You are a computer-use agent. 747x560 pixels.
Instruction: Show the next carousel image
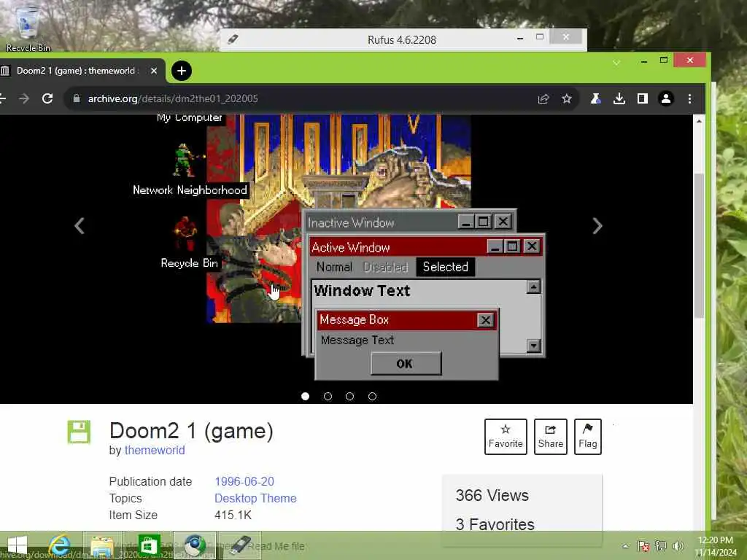tap(597, 226)
